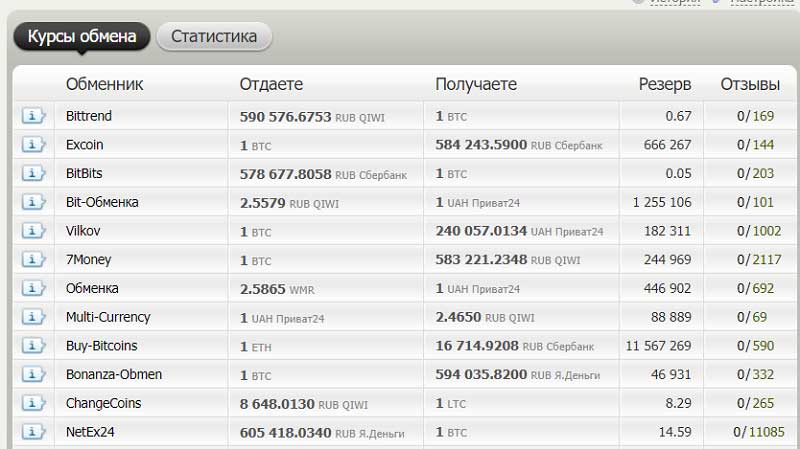Open the ChangeCoins exchanger link
The image size is (800, 449).
pos(104,404)
